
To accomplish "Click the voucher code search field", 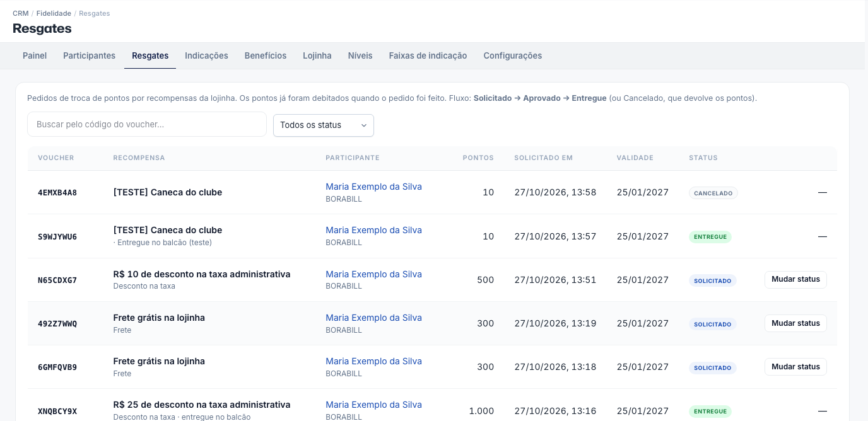I will click(x=147, y=124).
